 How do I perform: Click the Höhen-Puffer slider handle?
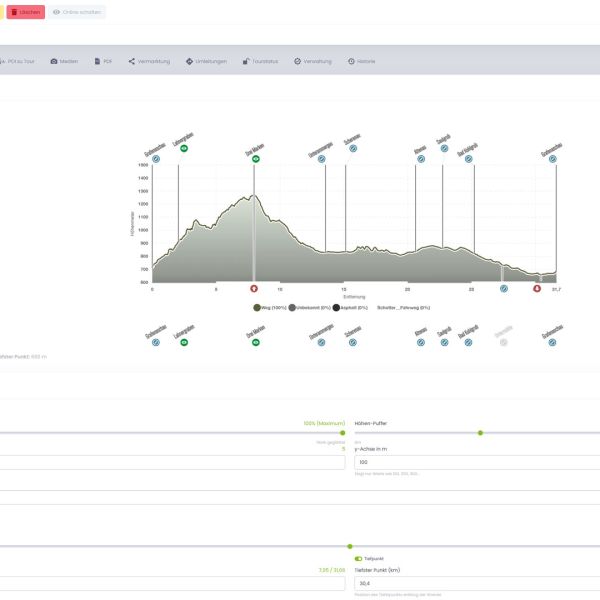coord(480,432)
